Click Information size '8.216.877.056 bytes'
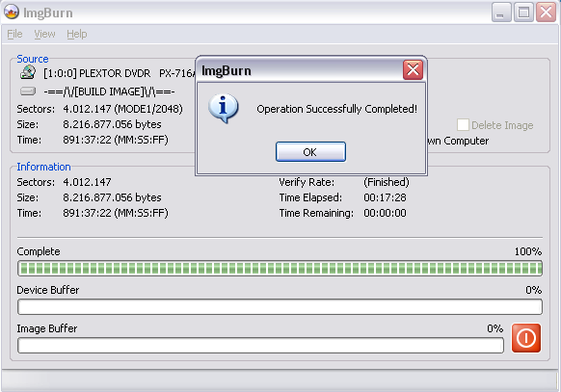Image resolution: width=561 pixels, height=392 pixels. coord(112,197)
